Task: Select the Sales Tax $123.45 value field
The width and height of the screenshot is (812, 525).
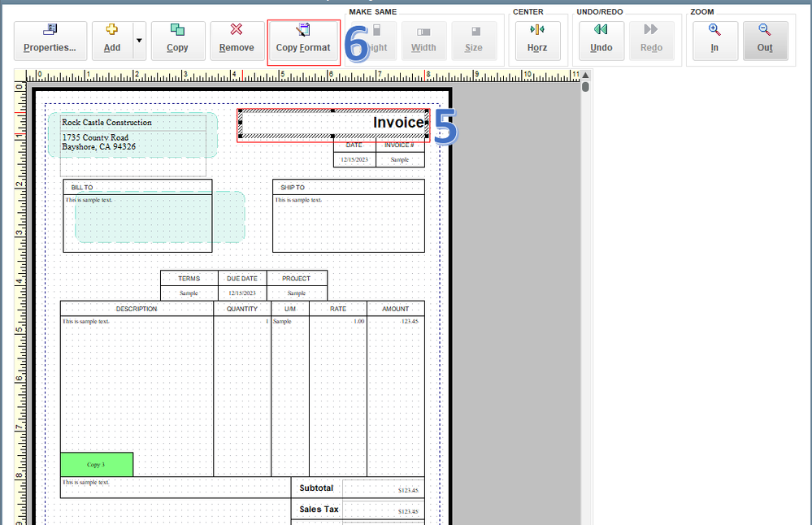Action: [x=383, y=511]
